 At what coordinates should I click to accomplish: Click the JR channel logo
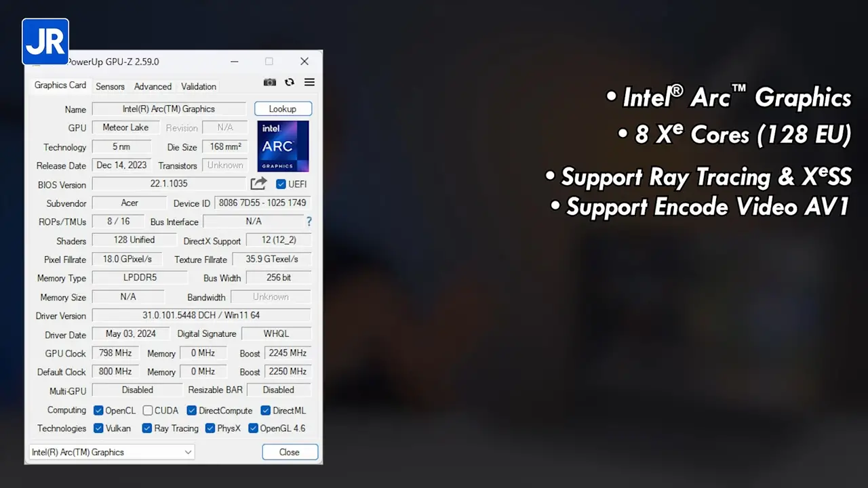(x=45, y=42)
